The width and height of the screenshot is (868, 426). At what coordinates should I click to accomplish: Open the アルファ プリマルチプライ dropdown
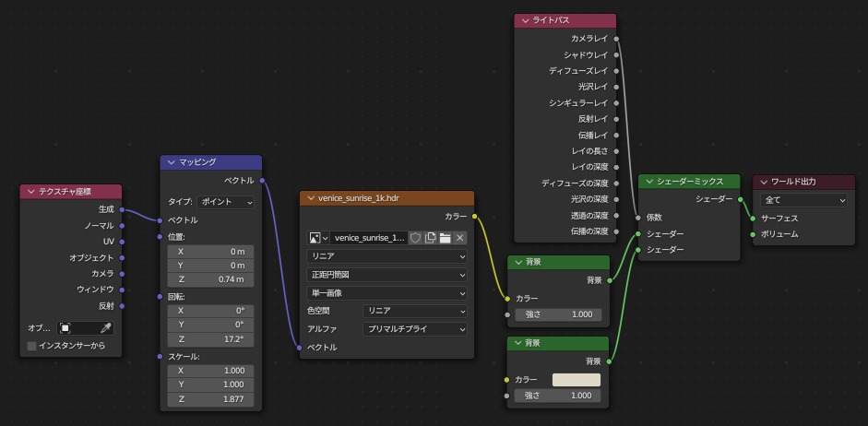pos(414,329)
